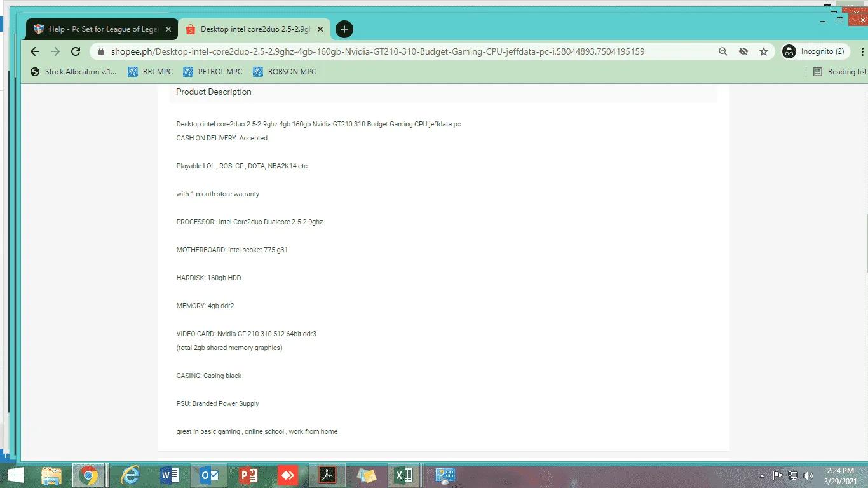Open the yellow notes icon in the taskbar
868x488 pixels.
pyautogui.click(x=367, y=475)
